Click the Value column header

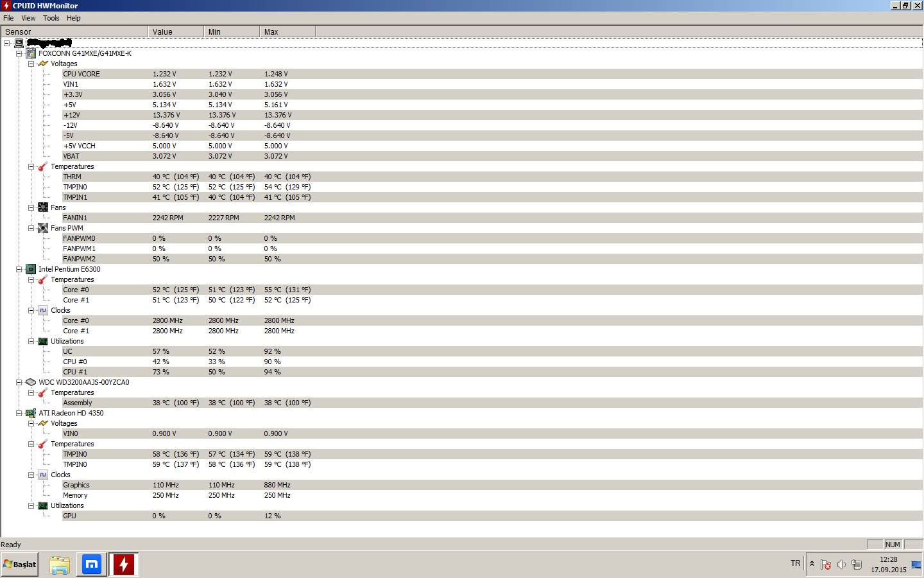coord(176,31)
